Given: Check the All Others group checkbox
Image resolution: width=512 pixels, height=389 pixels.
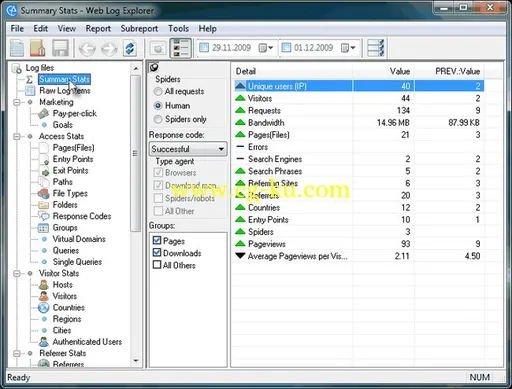Looking at the screenshot, I should pyautogui.click(x=157, y=265).
